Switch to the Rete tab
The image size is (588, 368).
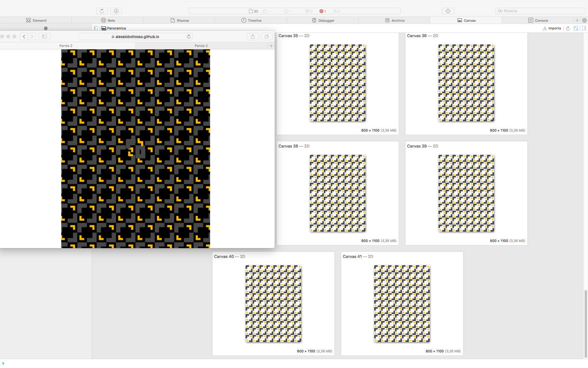pyautogui.click(x=107, y=21)
